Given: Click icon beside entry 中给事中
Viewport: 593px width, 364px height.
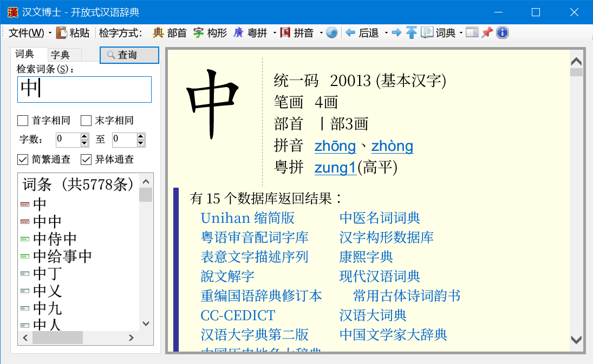Looking at the screenshot, I should tap(25, 256).
